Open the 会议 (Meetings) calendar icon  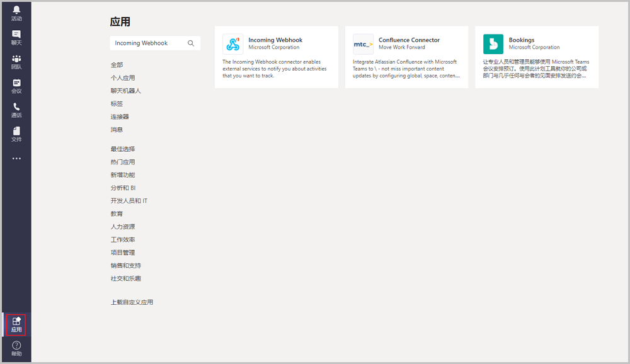[x=16, y=86]
